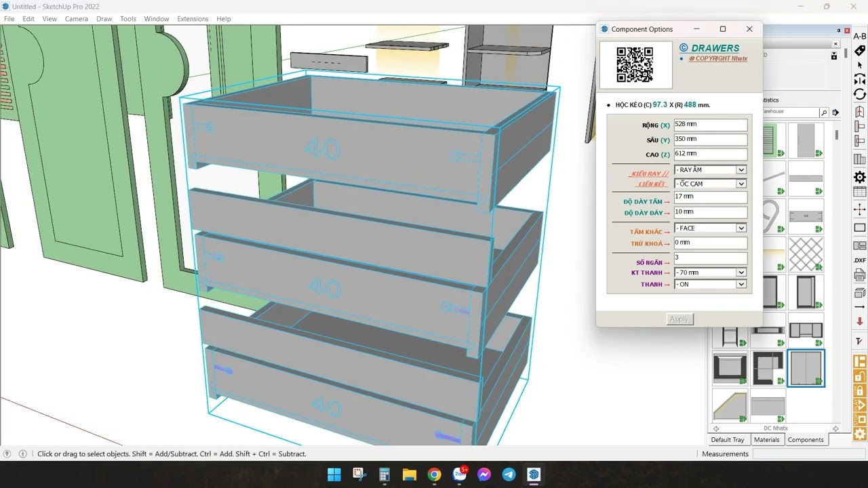The width and height of the screenshot is (868, 488).
Task: Click the forward arrow beside DC Nhatx
Action: pyautogui.click(x=835, y=428)
